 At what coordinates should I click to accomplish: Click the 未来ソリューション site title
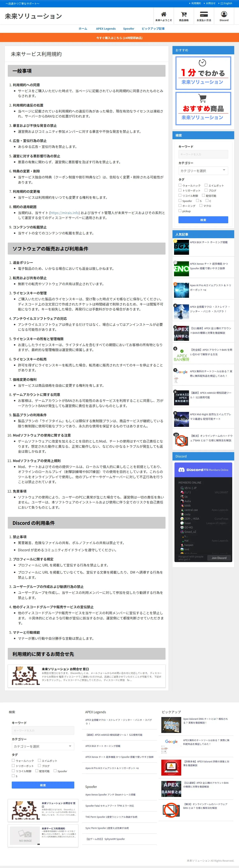33,16
